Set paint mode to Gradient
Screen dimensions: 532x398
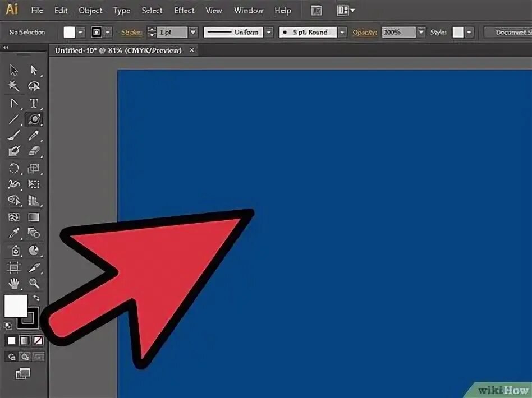(x=25, y=341)
